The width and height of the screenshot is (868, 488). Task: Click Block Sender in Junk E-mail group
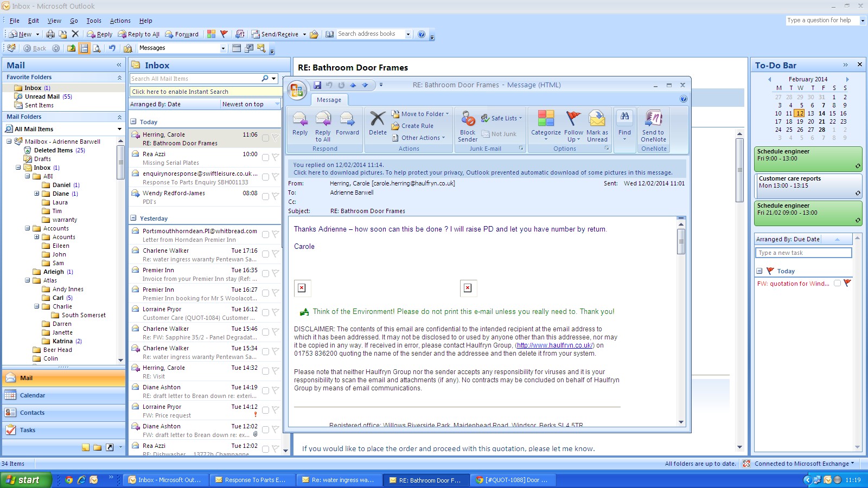coord(468,126)
